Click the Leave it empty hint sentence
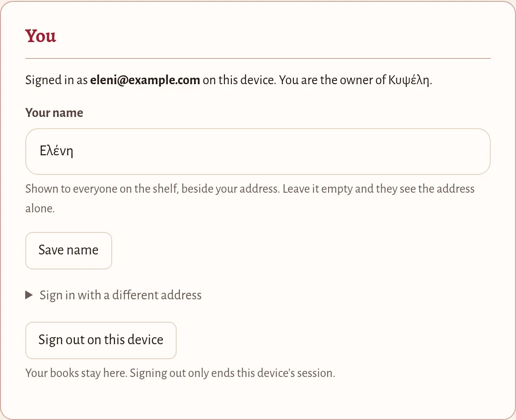 tap(379, 189)
